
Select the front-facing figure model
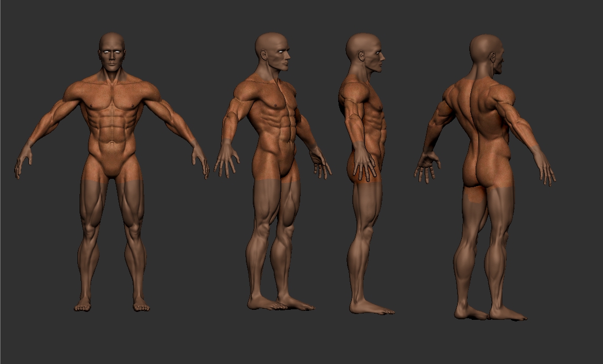[x=112, y=171]
